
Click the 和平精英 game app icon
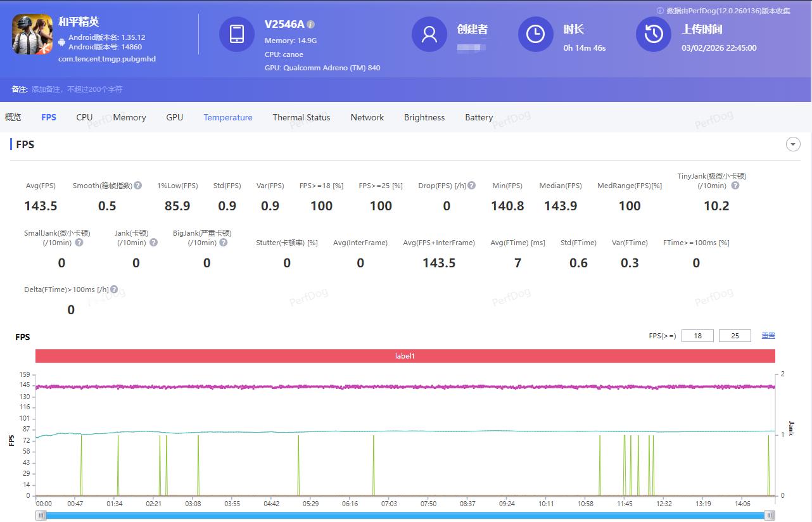[x=32, y=34]
